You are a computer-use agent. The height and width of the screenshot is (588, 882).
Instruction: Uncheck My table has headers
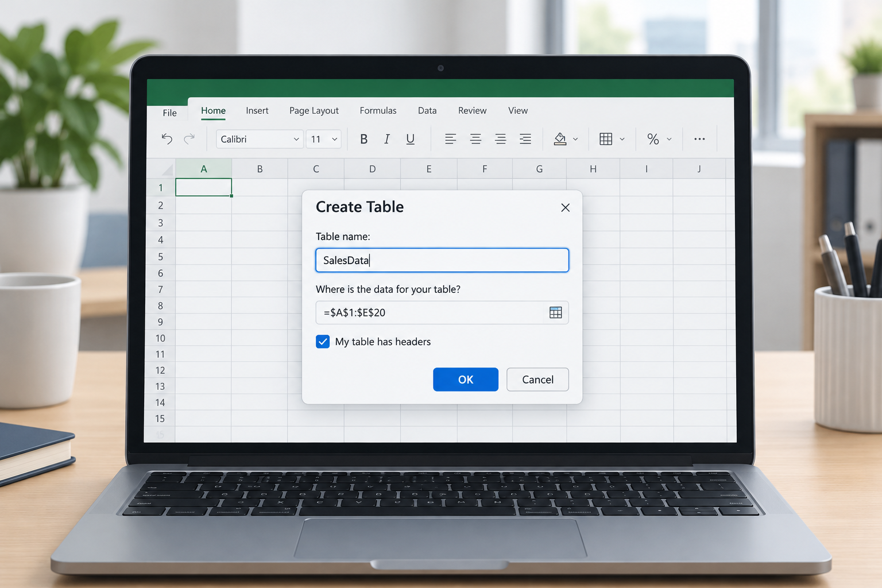(x=323, y=342)
